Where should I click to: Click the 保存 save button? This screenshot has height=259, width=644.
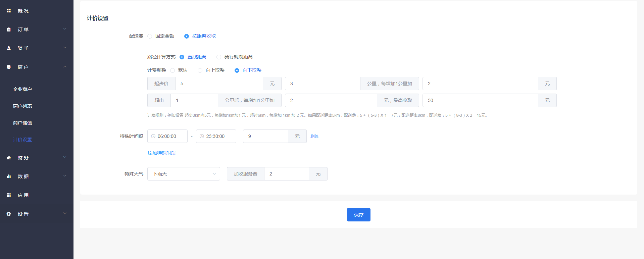coord(358,215)
